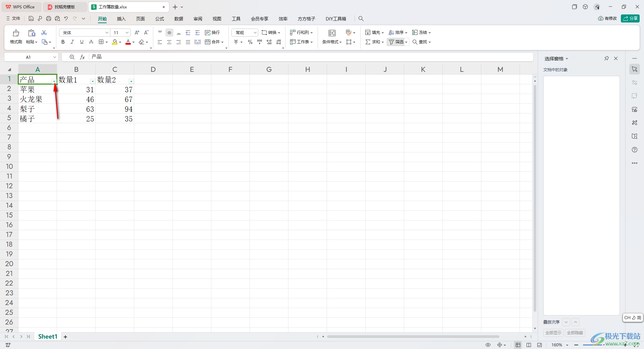Click the Copy icon in the ribbon
Image resolution: width=644 pixels, height=349 pixels.
click(45, 42)
